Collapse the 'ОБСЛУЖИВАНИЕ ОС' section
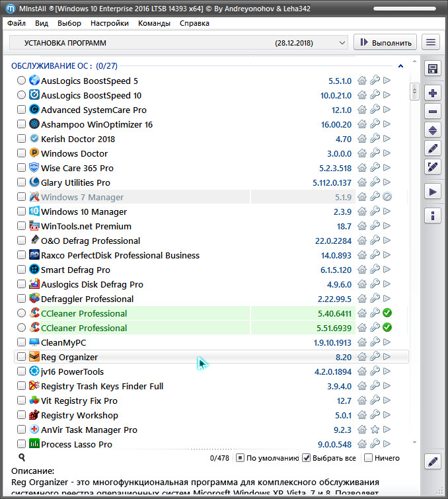 click(400, 66)
